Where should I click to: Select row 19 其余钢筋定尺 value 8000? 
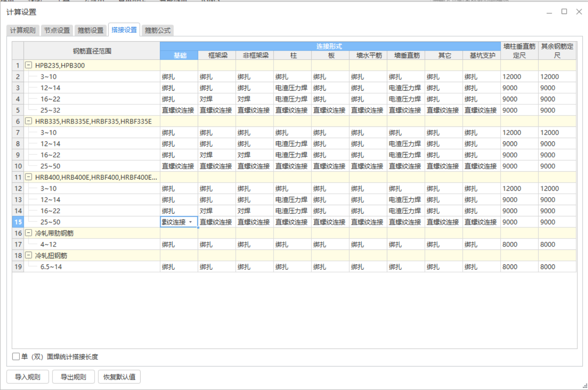tap(557, 267)
